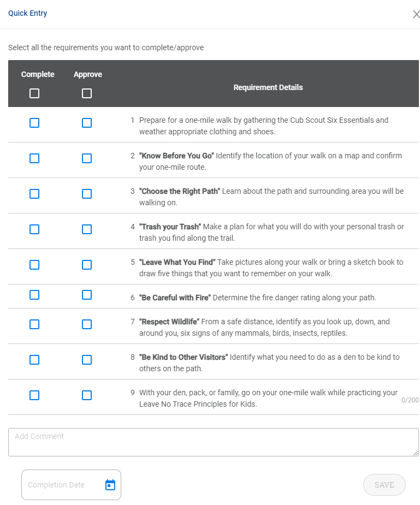Viewport: 420px width, 505px height.
Task: Approve 'Leave What You Find' requirement
Action: pyautogui.click(x=87, y=264)
